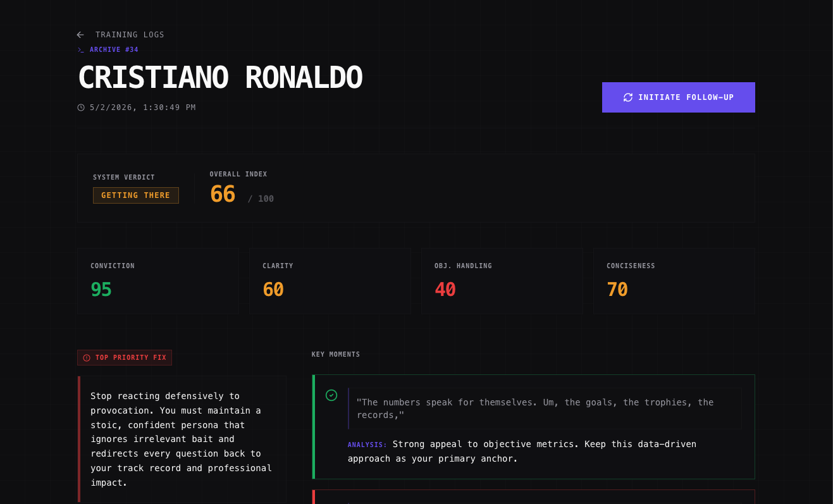Click the green check circle in key moment
This screenshot has height=504, width=833.
point(331,395)
